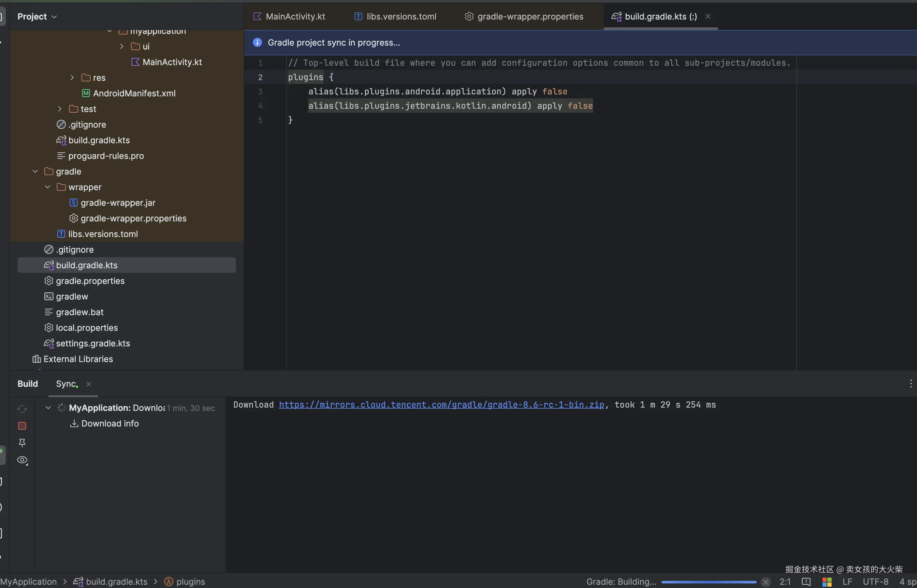Click the UTF-8 encoding status widget
Image resolution: width=917 pixels, height=588 pixels.
click(x=875, y=582)
